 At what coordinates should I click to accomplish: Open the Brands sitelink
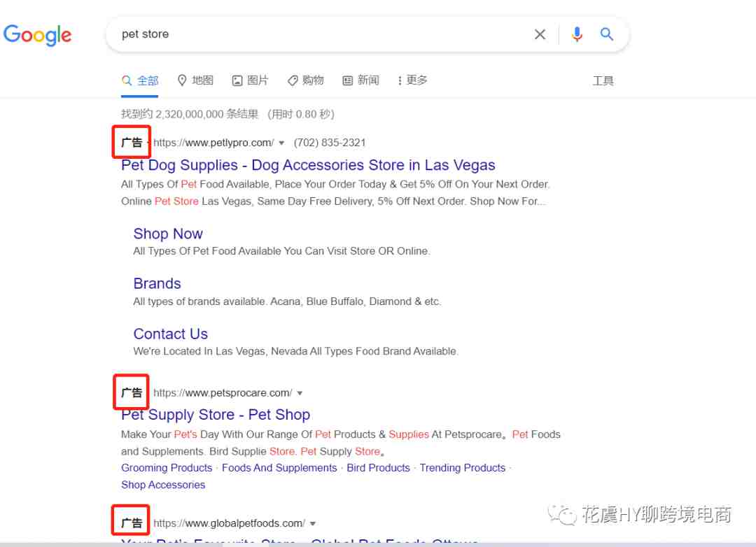157,283
